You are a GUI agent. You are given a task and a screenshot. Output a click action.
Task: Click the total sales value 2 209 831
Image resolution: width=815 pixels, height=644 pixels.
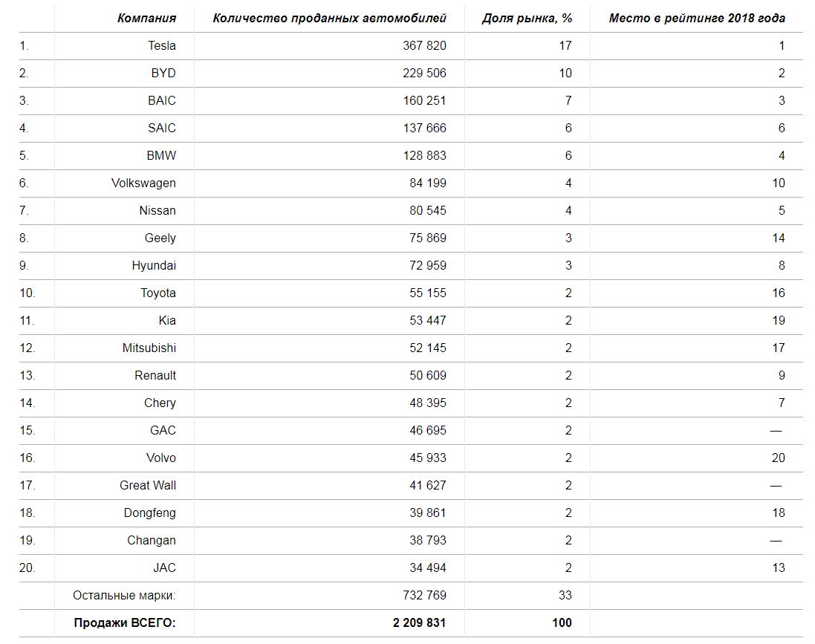[420, 622]
